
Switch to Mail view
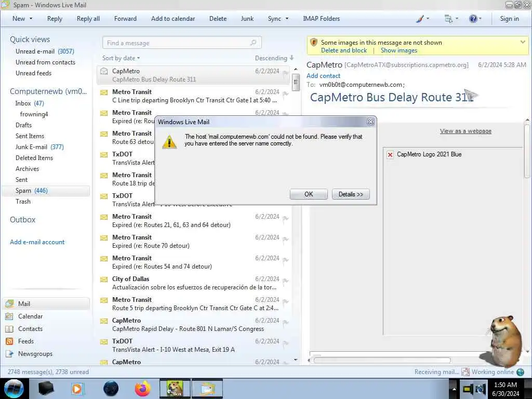(x=46, y=303)
